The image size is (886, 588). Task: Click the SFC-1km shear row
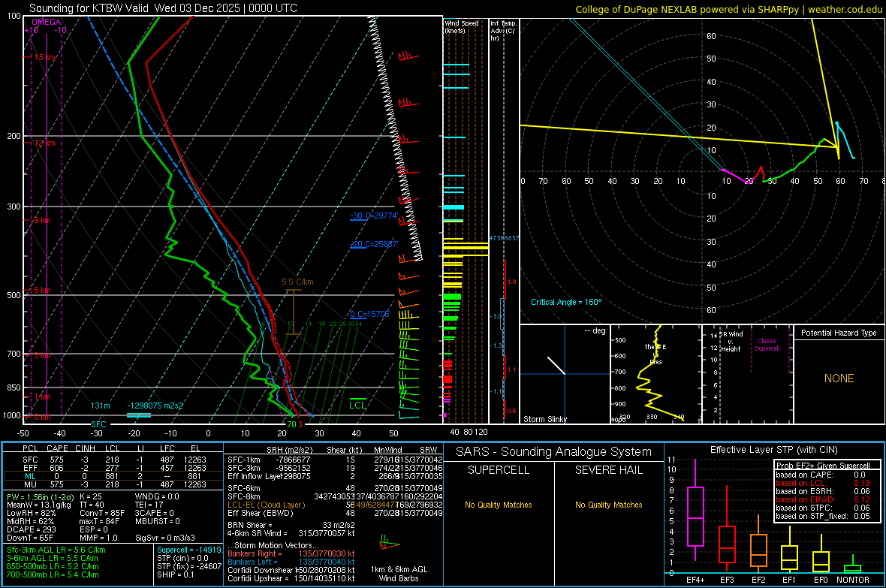click(x=335, y=460)
